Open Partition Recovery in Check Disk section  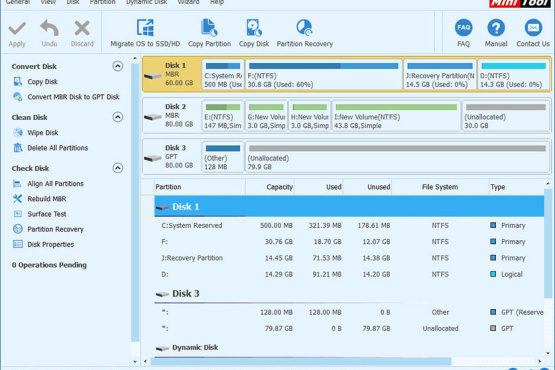pos(56,229)
